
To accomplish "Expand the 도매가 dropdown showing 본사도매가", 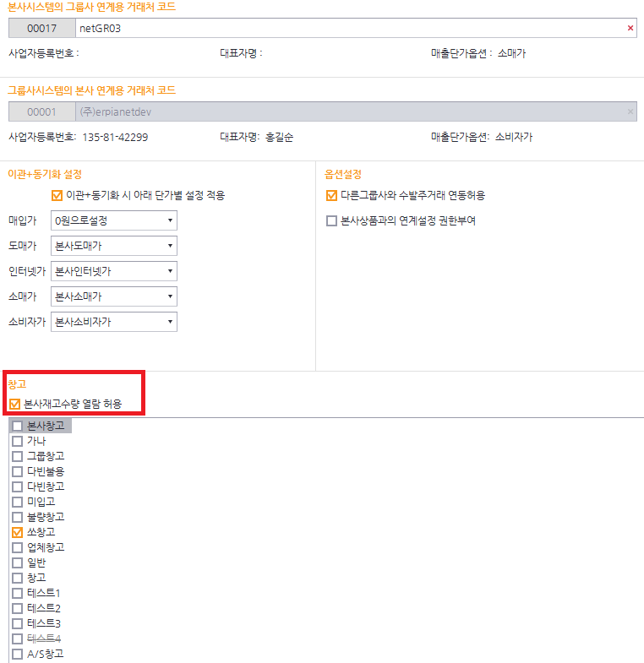I will (113, 246).
